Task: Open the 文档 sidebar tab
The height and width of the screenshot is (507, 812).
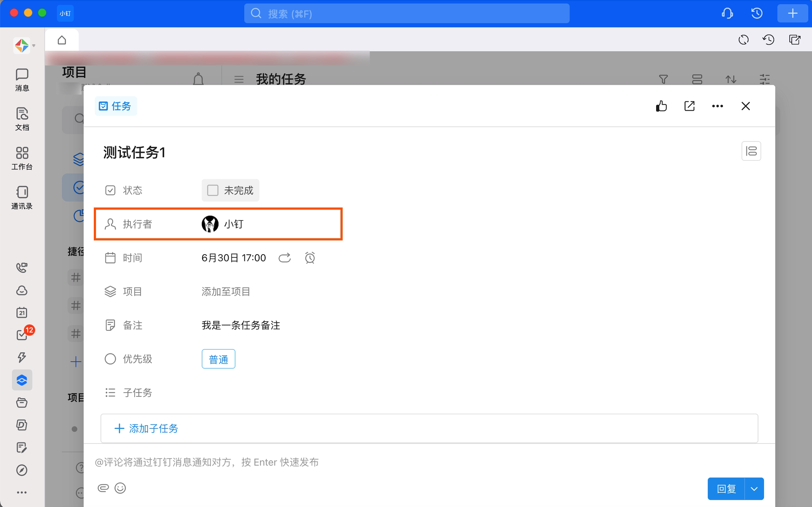Action: pyautogui.click(x=22, y=119)
